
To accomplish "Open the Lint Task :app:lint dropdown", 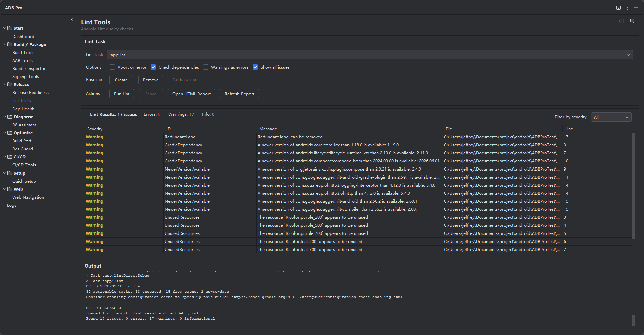I will point(370,55).
